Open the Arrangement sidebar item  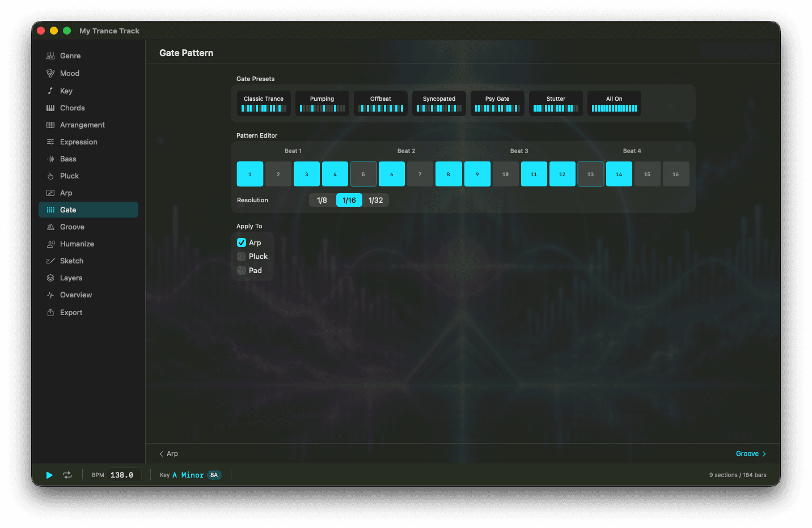88,125
